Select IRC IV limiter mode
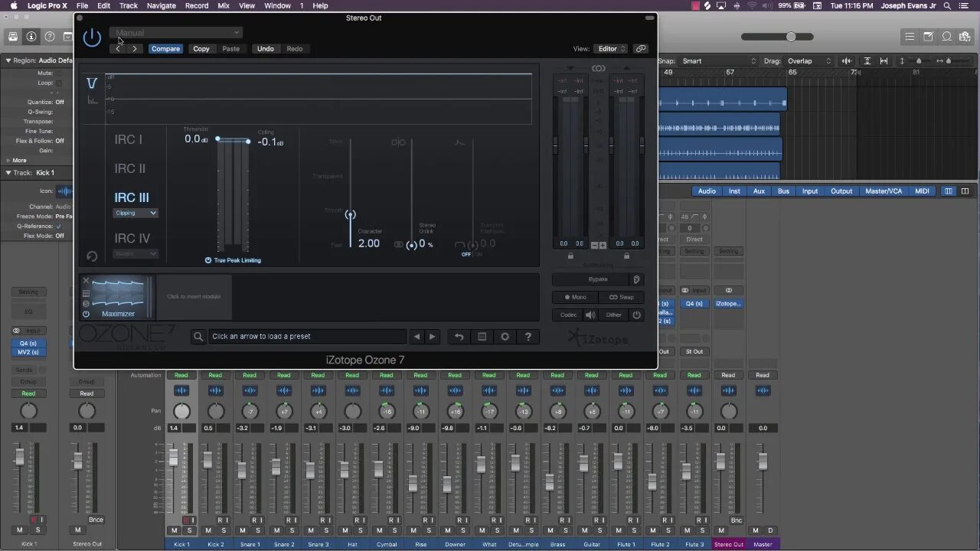The image size is (980, 551). 132,238
